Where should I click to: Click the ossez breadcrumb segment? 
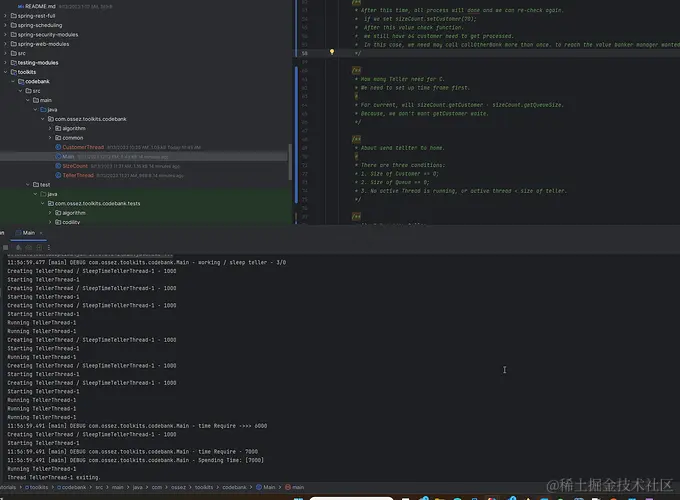178,487
